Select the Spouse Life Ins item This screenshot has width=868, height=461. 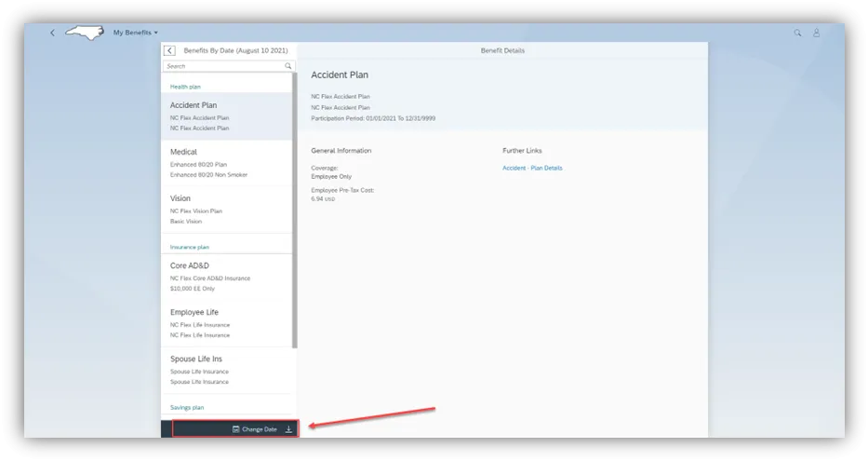[x=227, y=370]
